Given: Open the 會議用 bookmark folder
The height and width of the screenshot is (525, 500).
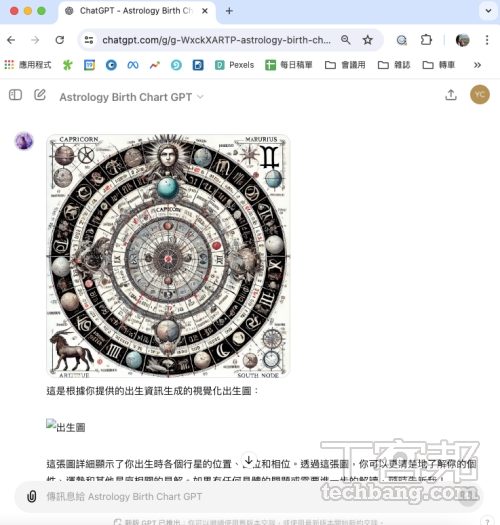Looking at the screenshot, I should pos(345,65).
